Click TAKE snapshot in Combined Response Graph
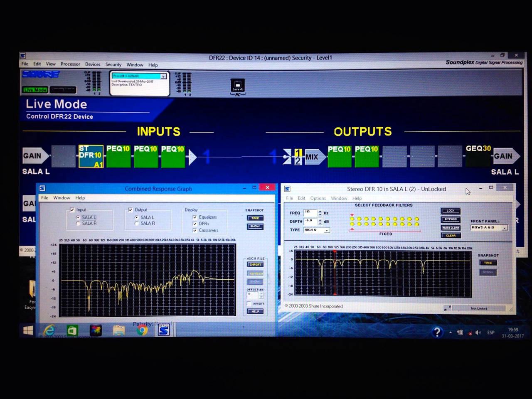 click(255, 218)
